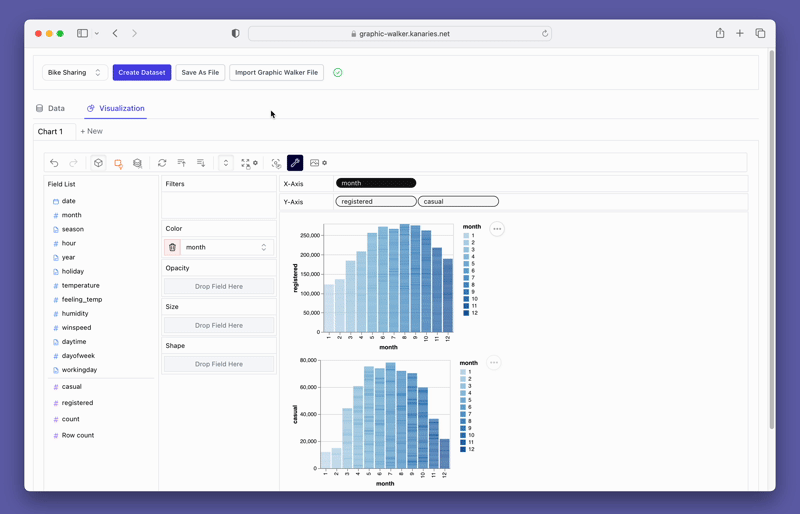Click the transpose axes refresh icon
Viewport: 800px width, 514px height.
pyautogui.click(x=162, y=163)
